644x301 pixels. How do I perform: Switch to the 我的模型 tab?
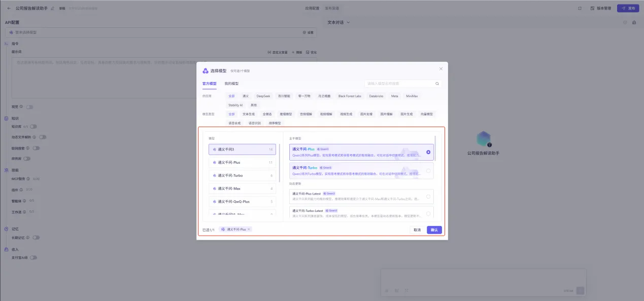(231, 84)
